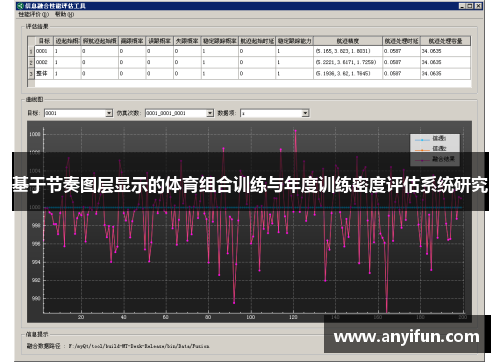The height and width of the screenshot is (362, 500).
Task: Click the (5.2221, 3.6171, 1.7259) precision cell
Action: coord(348,62)
